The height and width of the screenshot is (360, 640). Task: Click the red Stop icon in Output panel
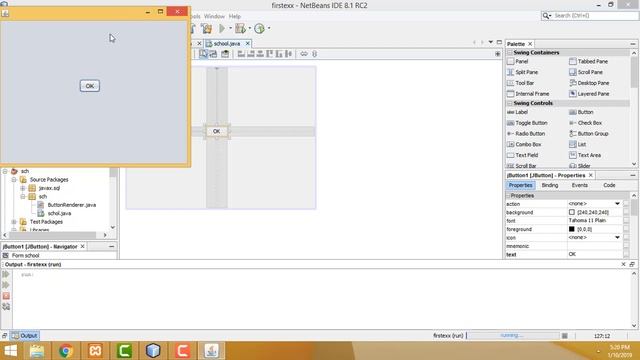(x=6, y=296)
